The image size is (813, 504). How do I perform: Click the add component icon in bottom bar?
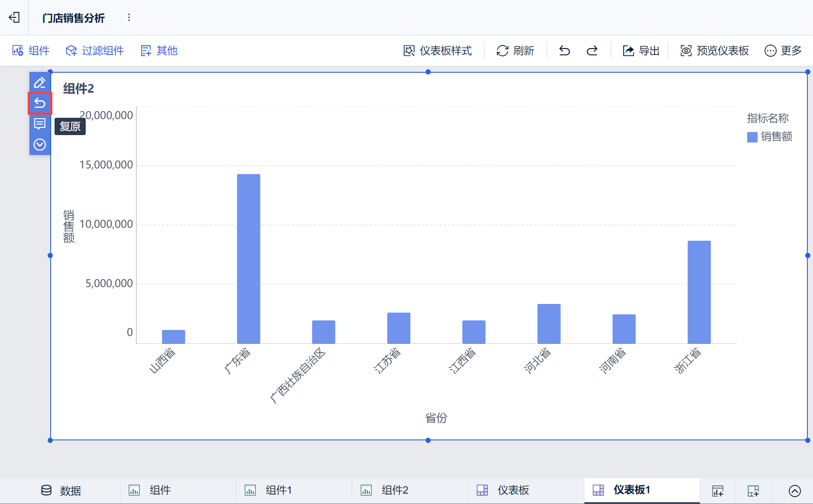[x=718, y=491]
